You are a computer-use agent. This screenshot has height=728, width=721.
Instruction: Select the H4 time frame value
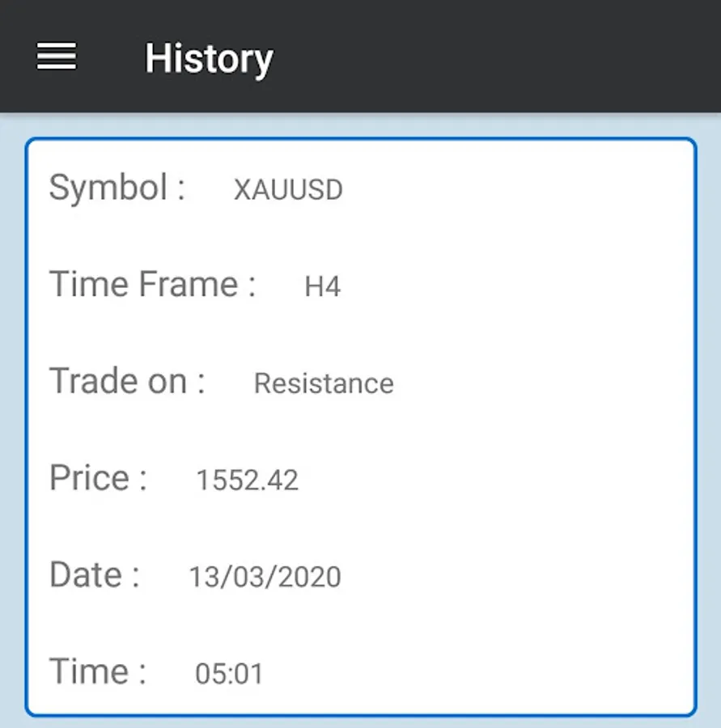coord(322,287)
